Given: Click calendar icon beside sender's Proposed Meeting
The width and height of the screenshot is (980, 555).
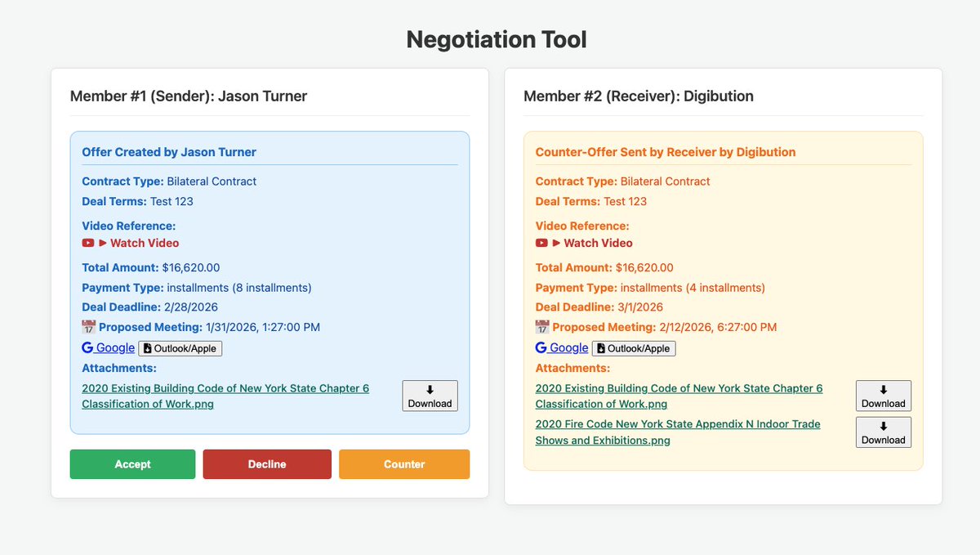Looking at the screenshot, I should click(89, 327).
